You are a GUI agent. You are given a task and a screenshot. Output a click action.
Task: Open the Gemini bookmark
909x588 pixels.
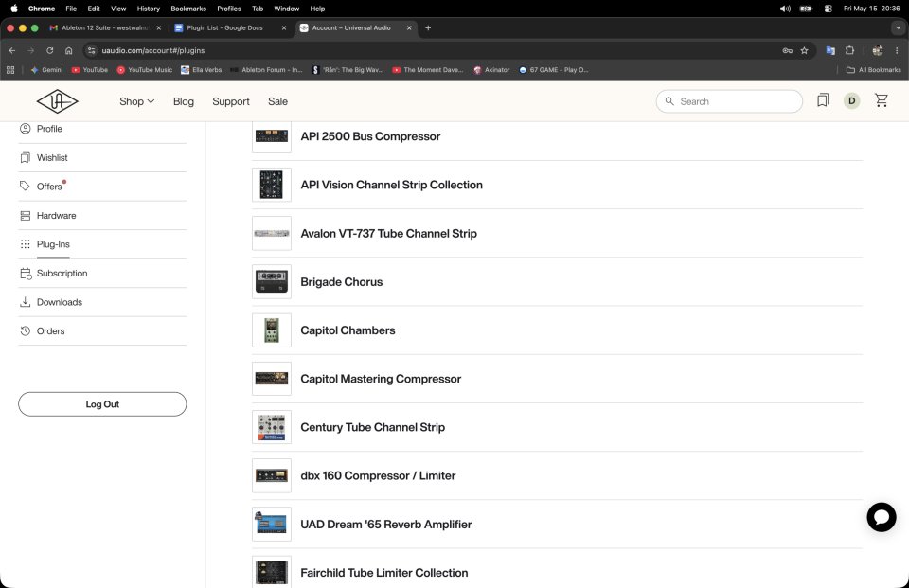click(46, 69)
